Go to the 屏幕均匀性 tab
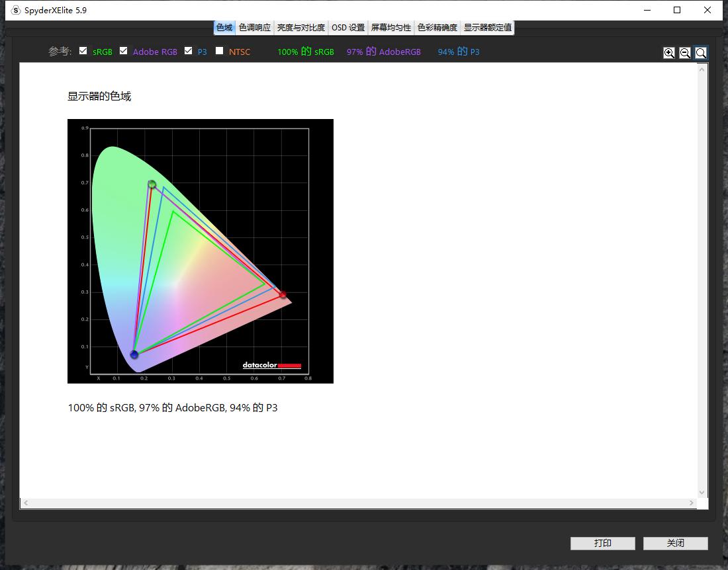 point(391,28)
